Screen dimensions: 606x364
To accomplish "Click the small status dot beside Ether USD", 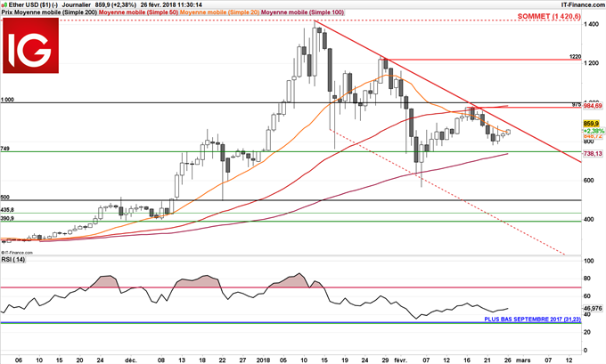I will (x=4, y=5).
